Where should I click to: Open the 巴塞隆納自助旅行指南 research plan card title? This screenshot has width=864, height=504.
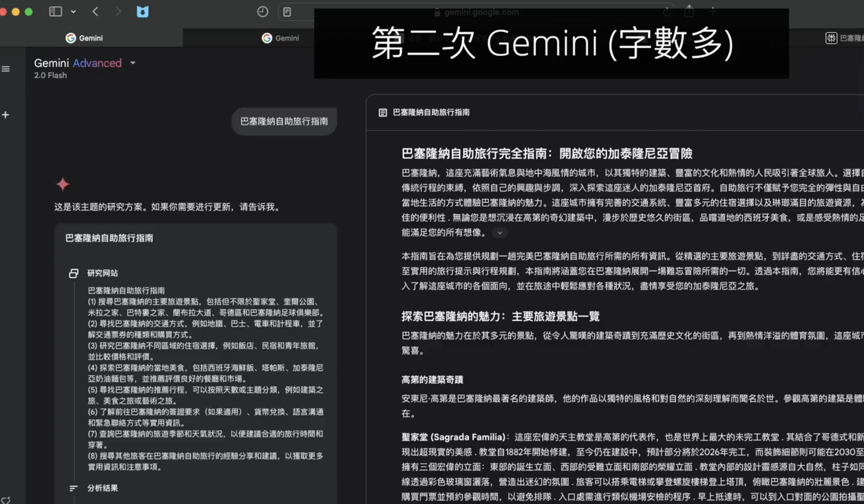coord(109,238)
